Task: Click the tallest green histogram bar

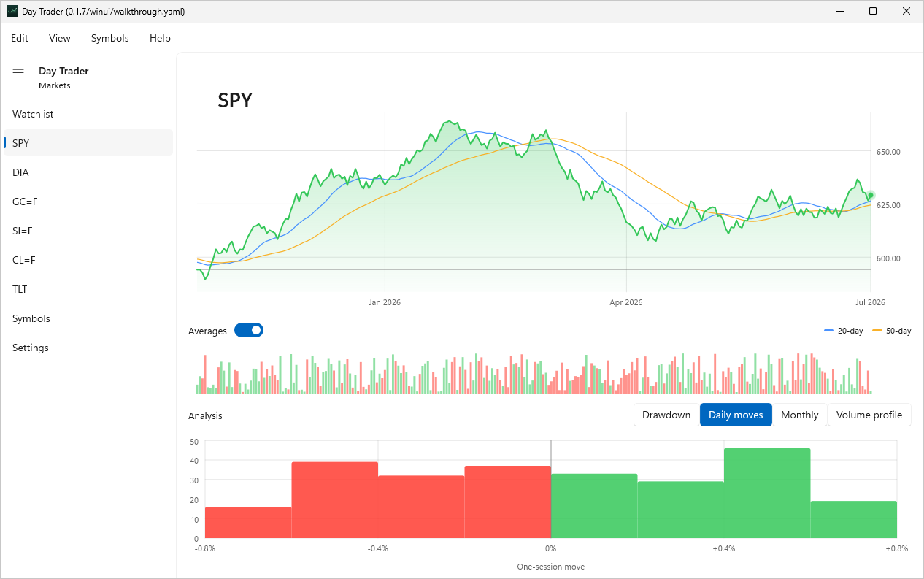Action: pyautogui.click(x=767, y=494)
